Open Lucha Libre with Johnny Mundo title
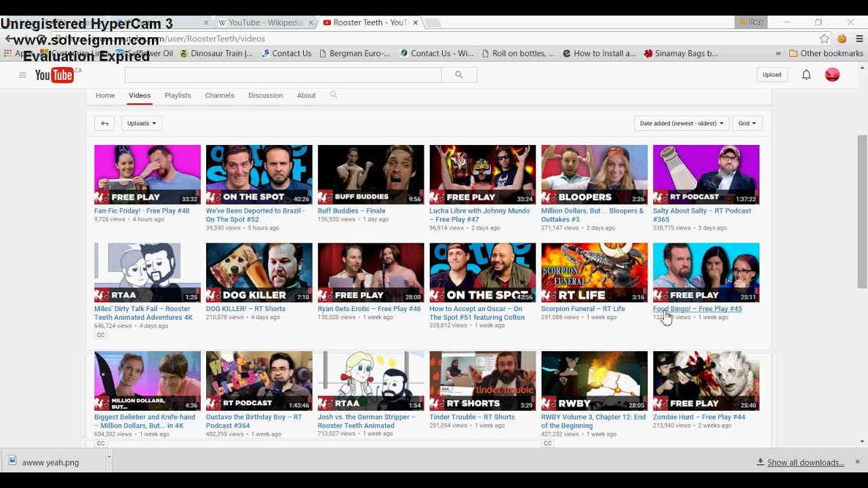This screenshot has height=488, width=868. pyautogui.click(x=479, y=215)
